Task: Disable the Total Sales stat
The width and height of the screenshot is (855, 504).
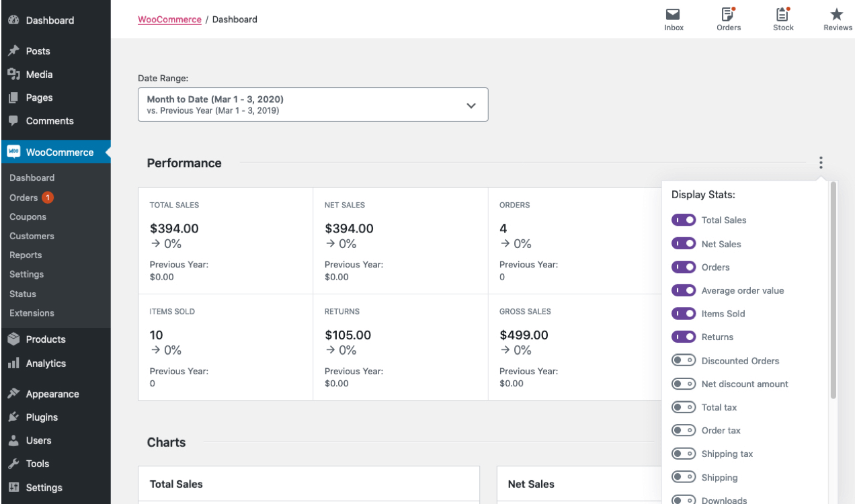Action: 684,220
